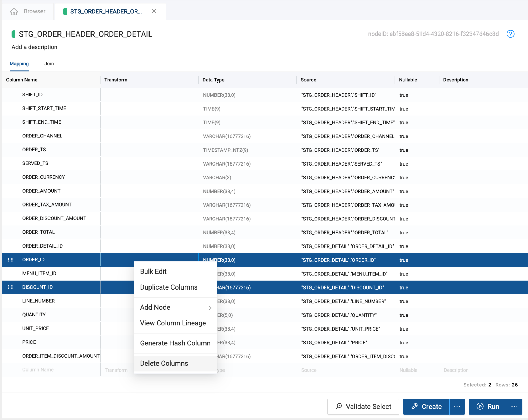Image resolution: width=528 pixels, height=420 pixels.
Task: Choose Duplicate Columns from context menu
Action: click(175, 287)
